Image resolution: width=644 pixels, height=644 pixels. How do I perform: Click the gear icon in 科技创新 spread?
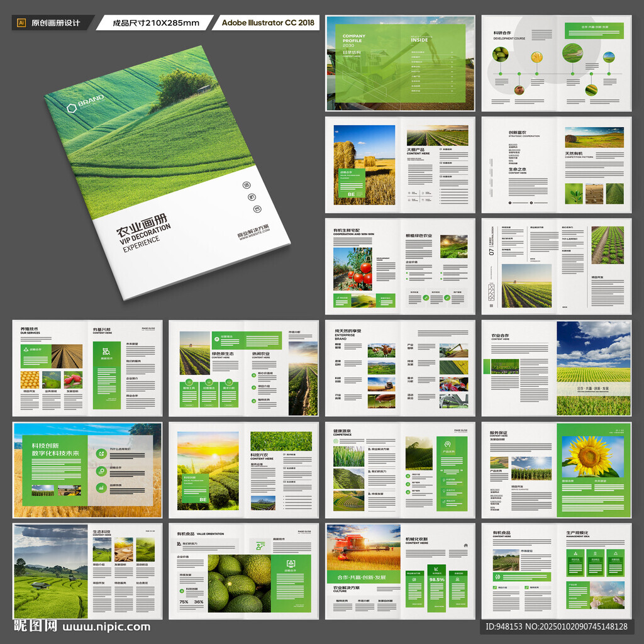101,471
